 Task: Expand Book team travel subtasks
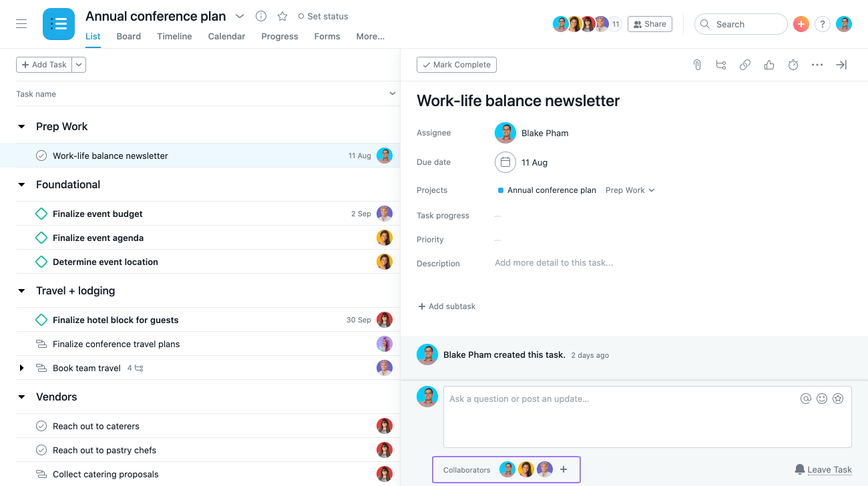(x=21, y=368)
